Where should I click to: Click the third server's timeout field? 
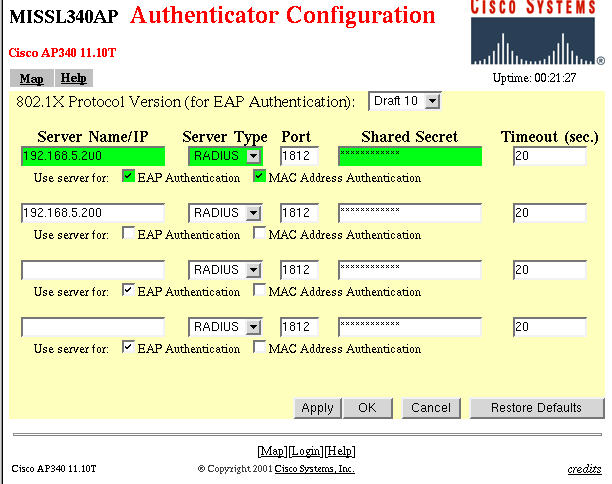pyautogui.click(x=550, y=270)
